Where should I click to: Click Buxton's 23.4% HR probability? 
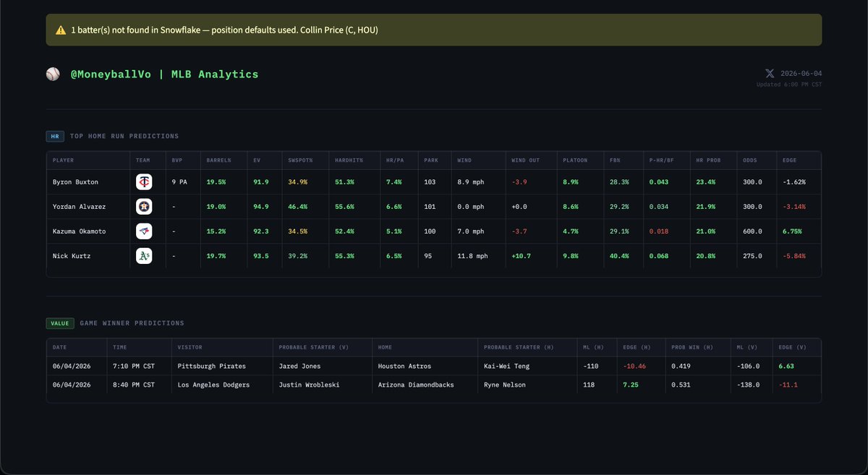click(705, 182)
